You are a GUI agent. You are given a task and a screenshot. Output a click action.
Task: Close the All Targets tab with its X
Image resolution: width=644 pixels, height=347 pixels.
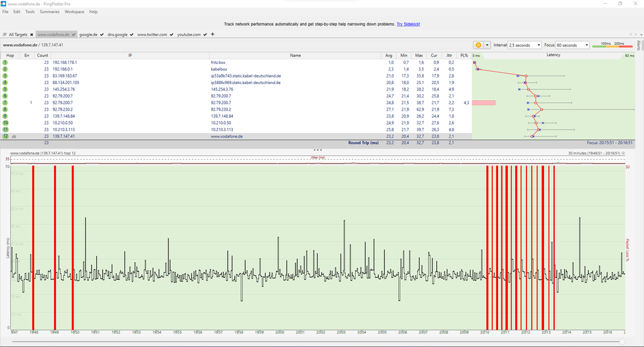(31, 34)
